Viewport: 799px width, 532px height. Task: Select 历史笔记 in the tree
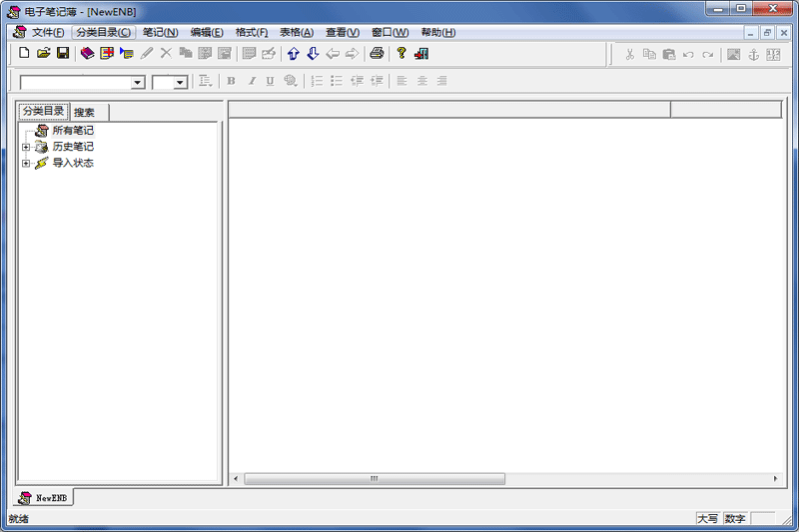[x=73, y=147]
